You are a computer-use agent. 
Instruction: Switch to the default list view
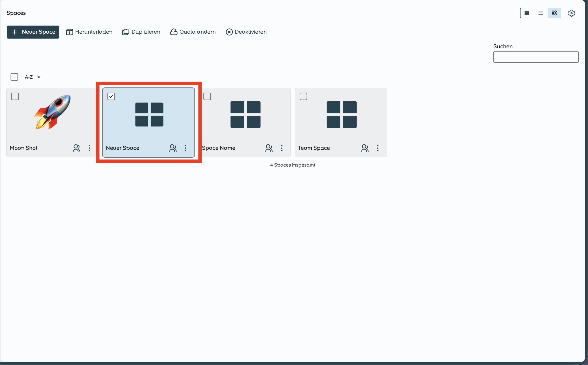click(x=541, y=13)
